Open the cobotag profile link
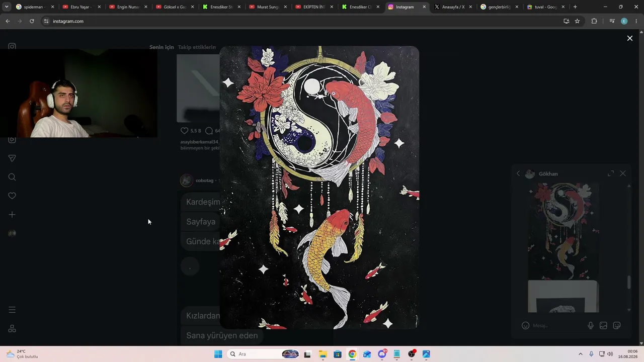 click(205, 180)
